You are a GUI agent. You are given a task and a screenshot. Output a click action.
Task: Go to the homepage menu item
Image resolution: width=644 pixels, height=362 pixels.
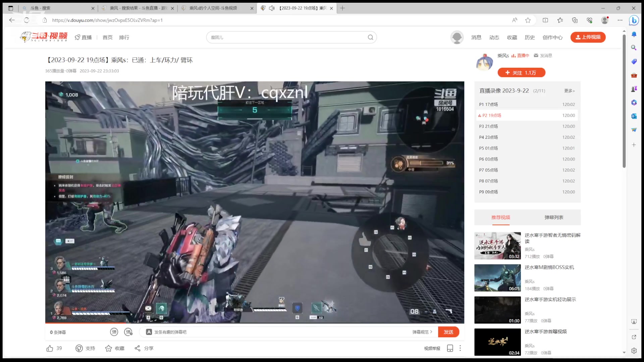click(107, 37)
